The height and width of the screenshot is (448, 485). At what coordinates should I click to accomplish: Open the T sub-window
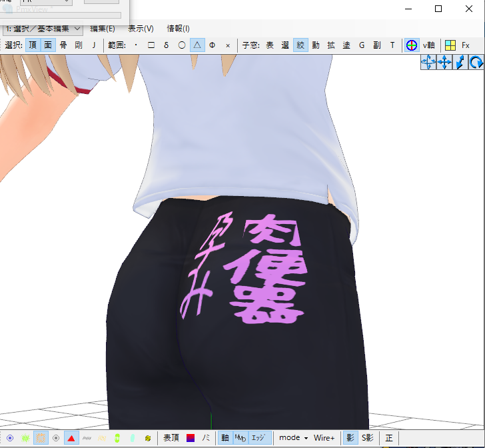click(392, 45)
